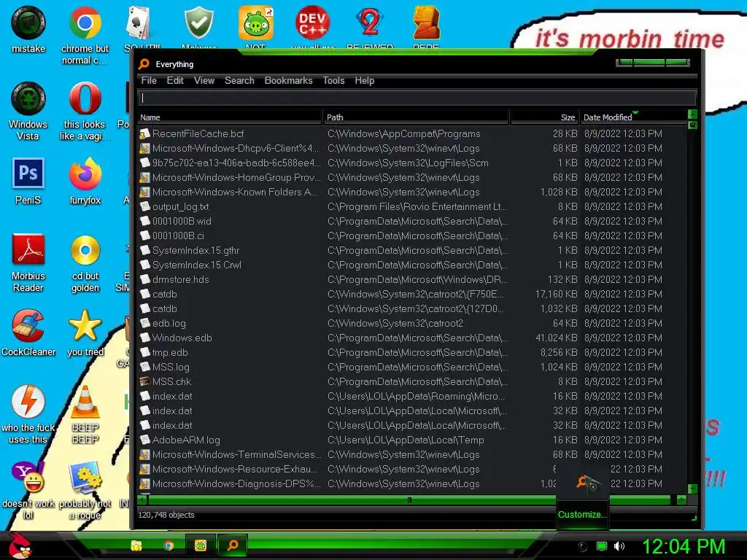Open the Opera 'this looks like' icon
Image resolution: width=747 pixels, height=560 pixels.
point(85,111)
